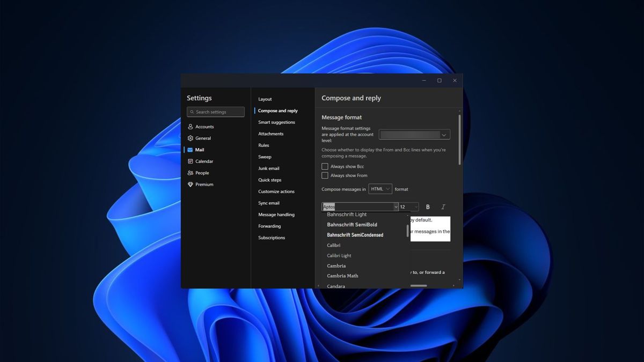
Task: Open Smart suggestions settings
Action: pyautogui.click(x=276, y=122)
